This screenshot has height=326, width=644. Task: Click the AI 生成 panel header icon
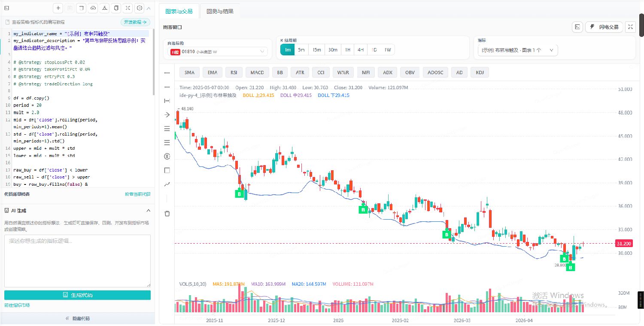[x=7, y=211]
